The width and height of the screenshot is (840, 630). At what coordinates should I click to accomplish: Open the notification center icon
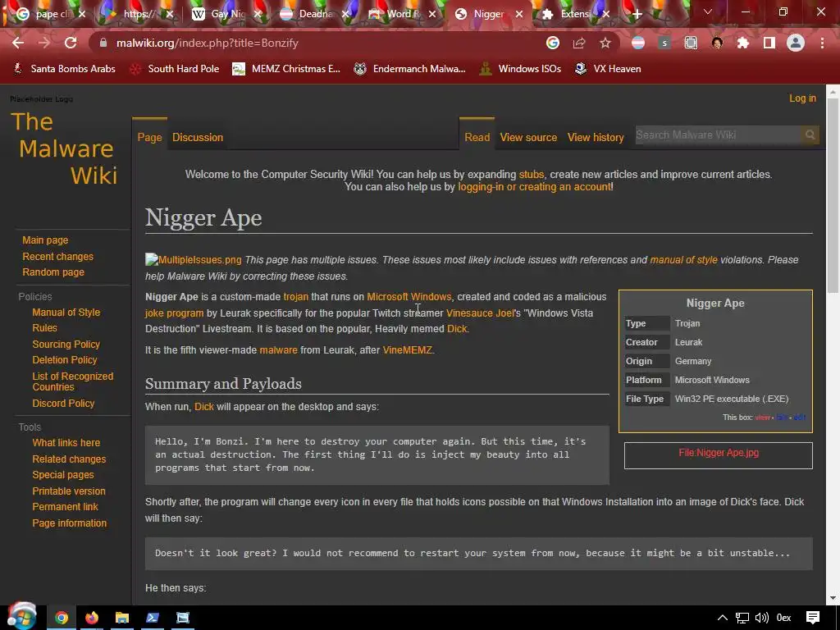[813, 618]
